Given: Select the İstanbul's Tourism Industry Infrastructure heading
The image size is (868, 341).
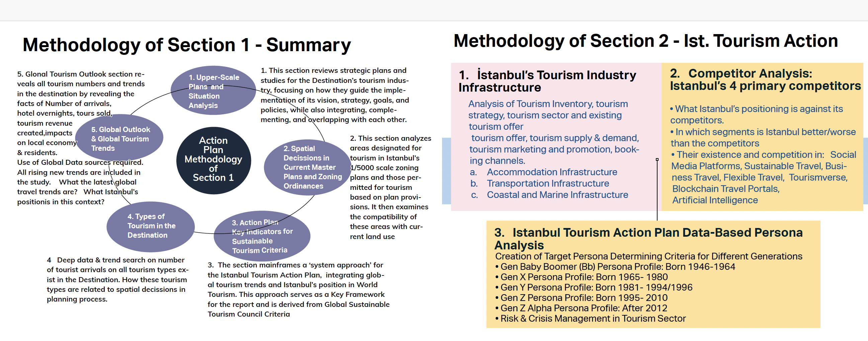Looking at the screenshot, I should tap(547, 81).
